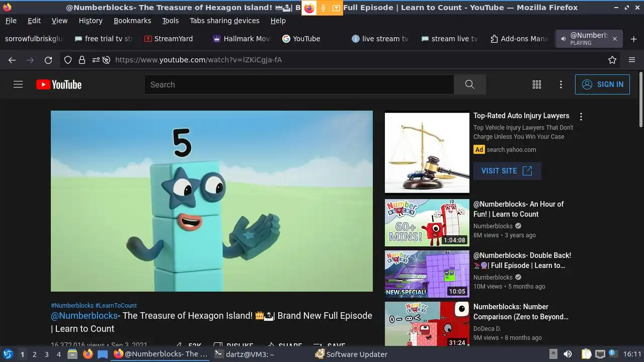Switch to the free trial tv tab

104,39
